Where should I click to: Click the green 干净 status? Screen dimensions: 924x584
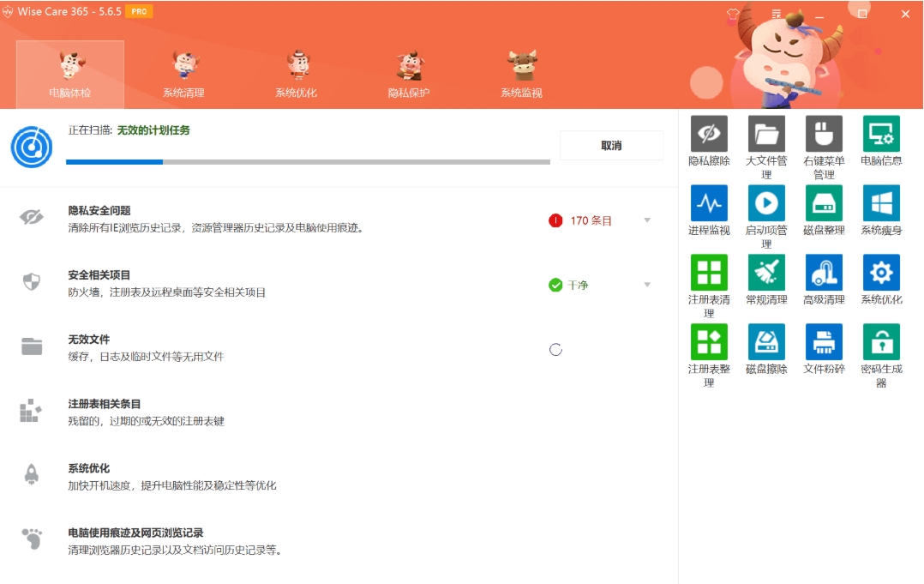tap(568, 286)
